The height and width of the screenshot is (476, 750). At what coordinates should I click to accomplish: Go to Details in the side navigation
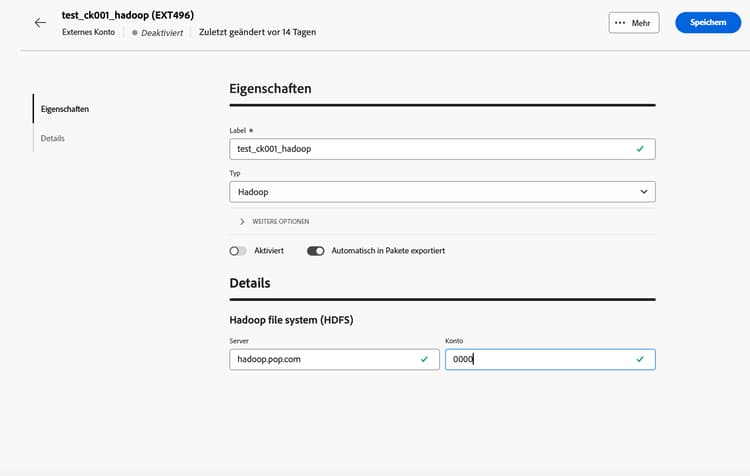53,138
